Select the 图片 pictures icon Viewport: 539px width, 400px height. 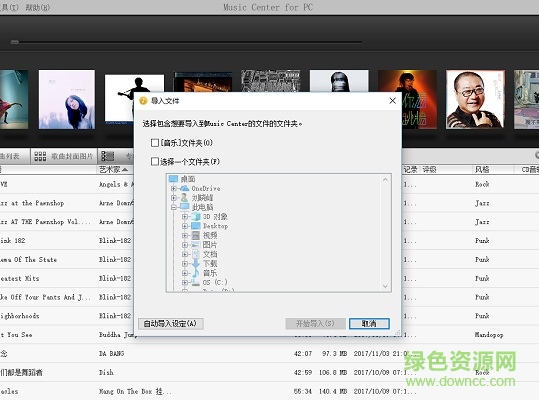tap(196, 245)
